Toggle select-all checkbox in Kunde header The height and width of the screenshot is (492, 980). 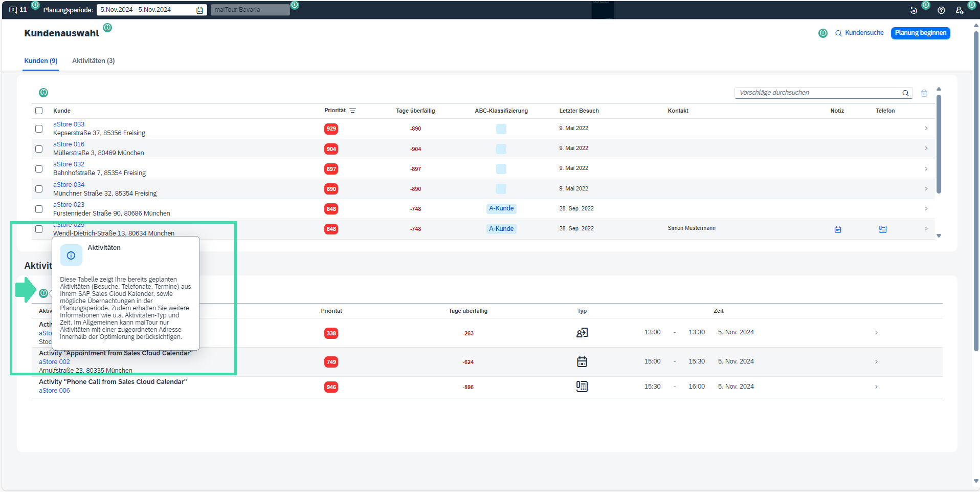[39, 111]
